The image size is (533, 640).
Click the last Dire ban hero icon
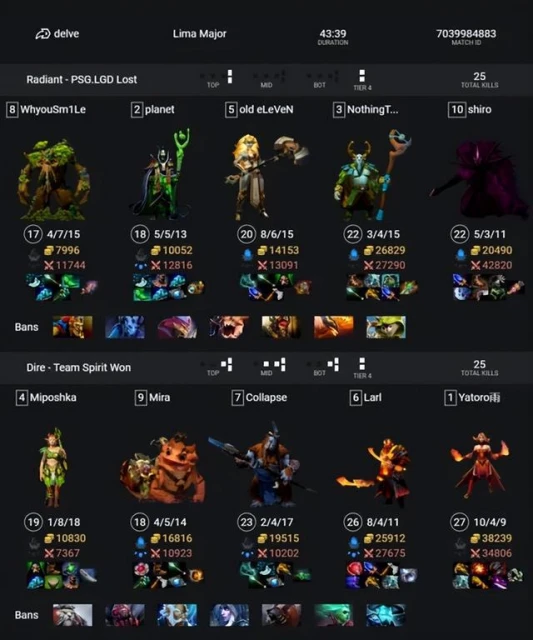(x=386, y=615)
